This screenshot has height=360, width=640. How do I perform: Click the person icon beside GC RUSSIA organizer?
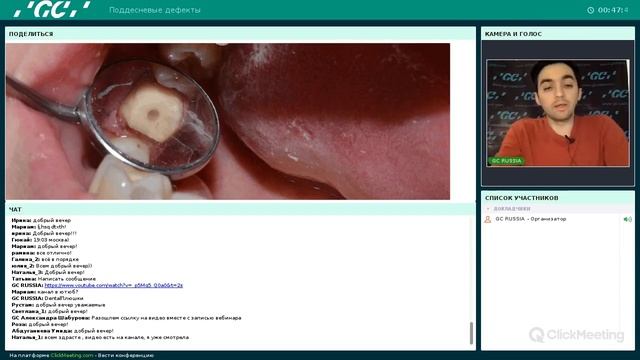[x=488, y=220]
